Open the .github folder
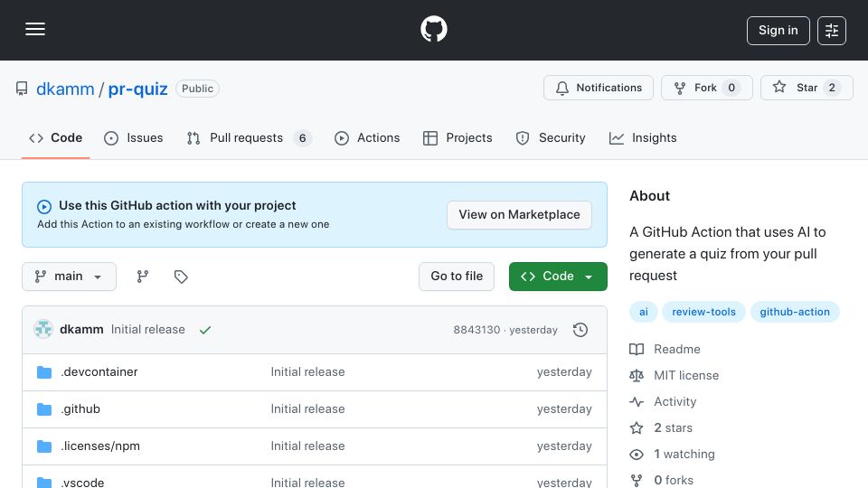The width and height of the screenshot is (868, 488). click(80, 408)
